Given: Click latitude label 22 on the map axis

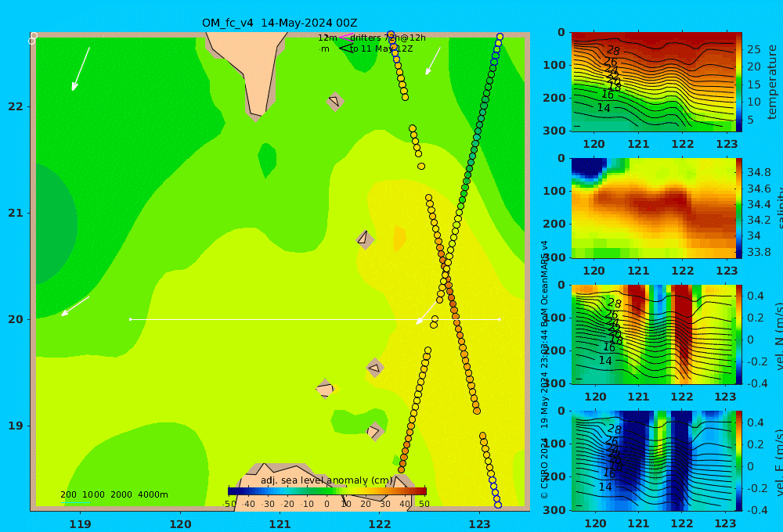Looking at the screenshot, I should point(16,106).
